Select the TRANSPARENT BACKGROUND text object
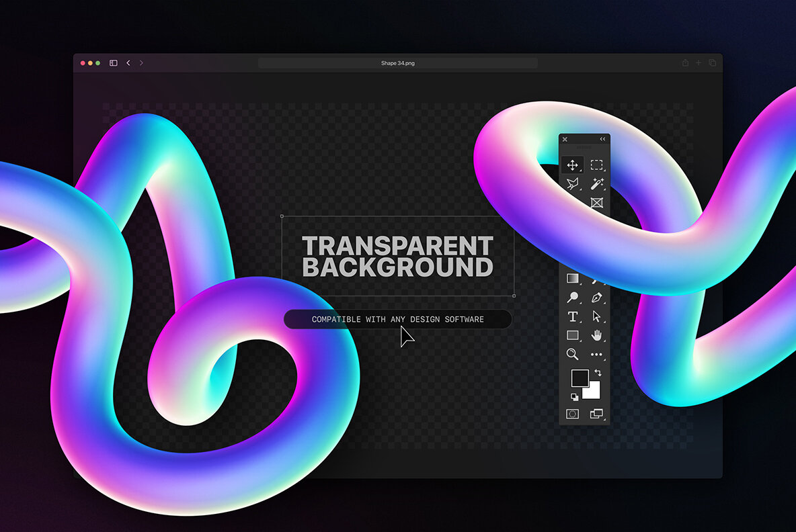Viewport: 796px width, 532px height. (x=397, y=255)
